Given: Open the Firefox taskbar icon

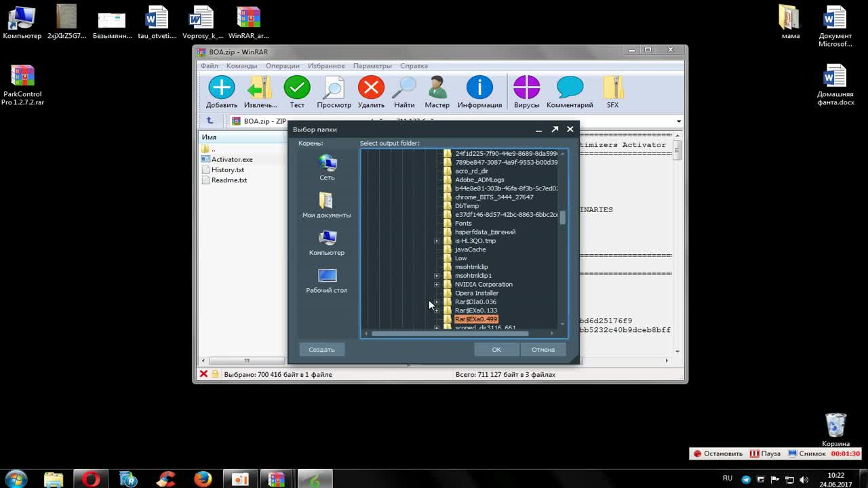Looking at the screenshot, I should coord(202,479).
